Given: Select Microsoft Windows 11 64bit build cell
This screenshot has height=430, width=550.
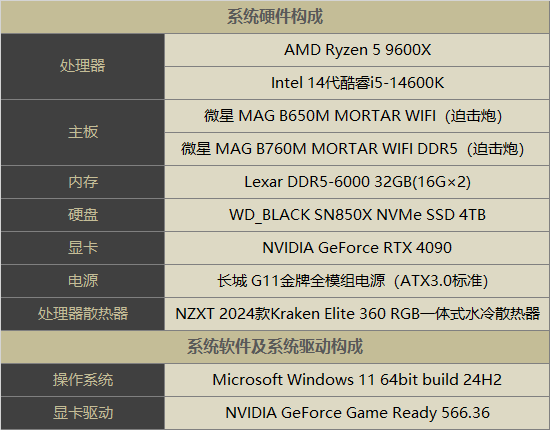Looking at the screenshot, I should click(357, 380).
